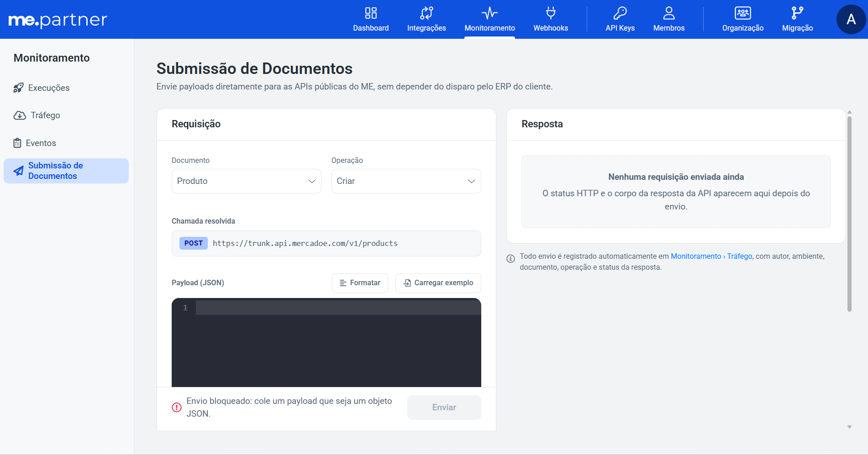Open Organização group icon
Viewport: 868px width, 455px height.
tap(743, 13)
